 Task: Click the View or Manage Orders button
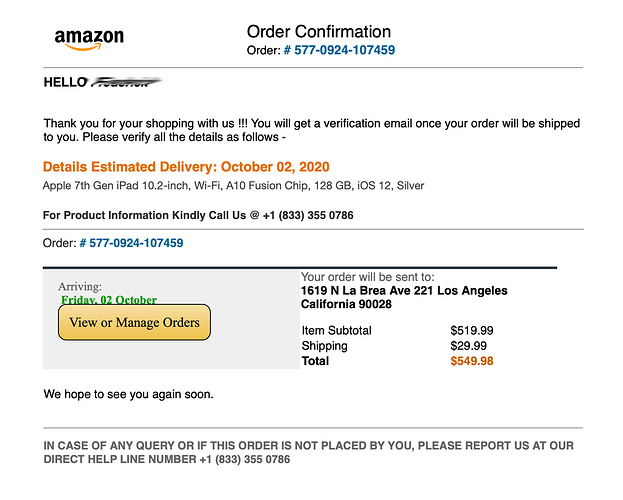[134, 322]
